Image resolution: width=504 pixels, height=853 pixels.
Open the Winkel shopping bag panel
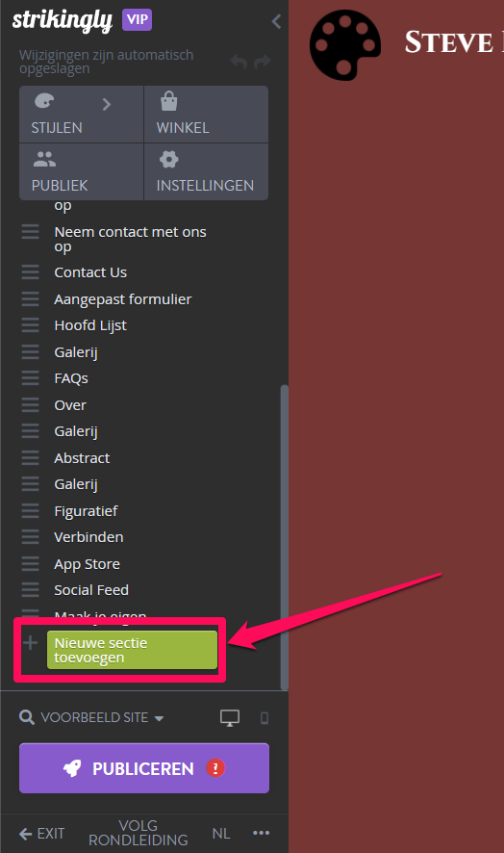[x=206, y=115]
